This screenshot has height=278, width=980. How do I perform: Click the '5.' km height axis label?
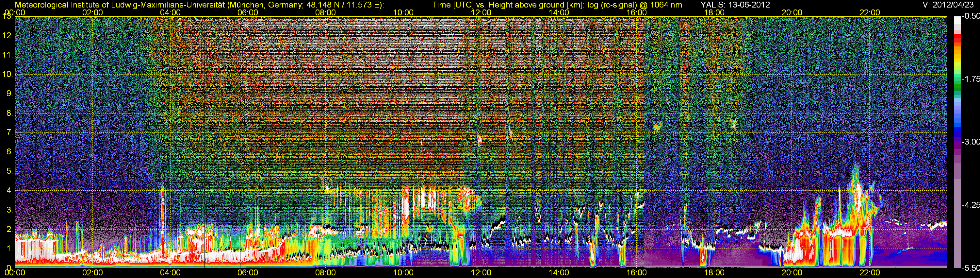(9, 171)
